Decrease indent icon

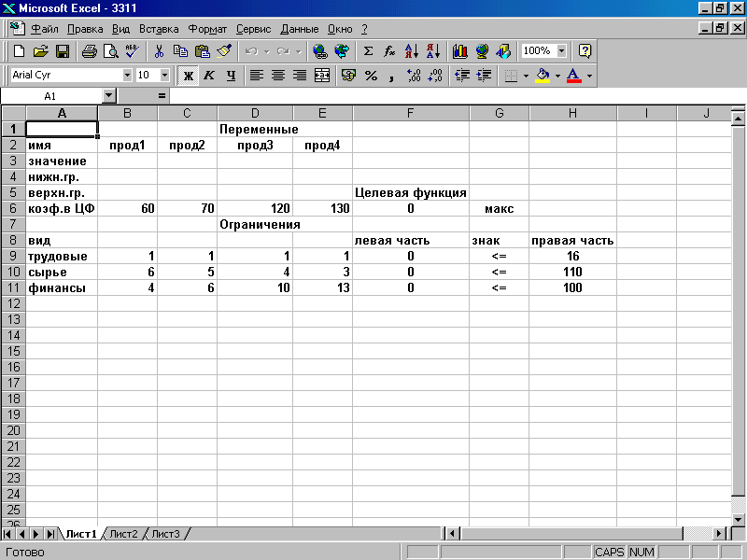pyautogui.click(x=462, y=76)
